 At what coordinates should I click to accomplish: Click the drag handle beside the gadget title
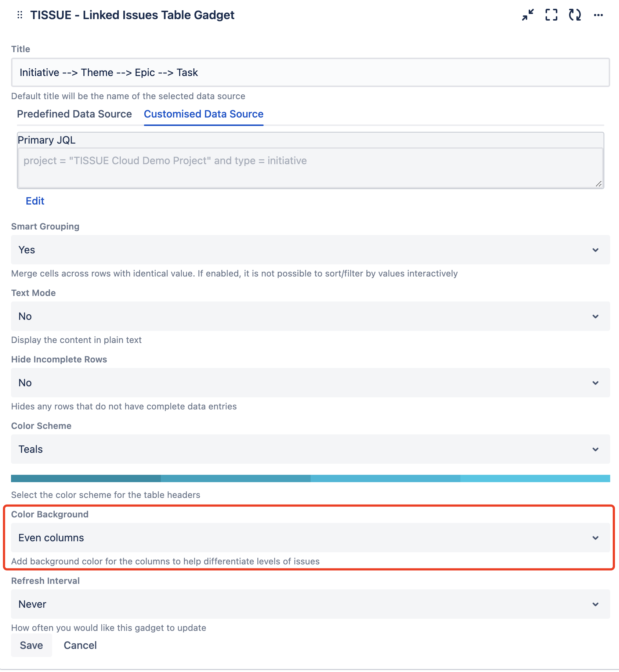click(20, 15)
